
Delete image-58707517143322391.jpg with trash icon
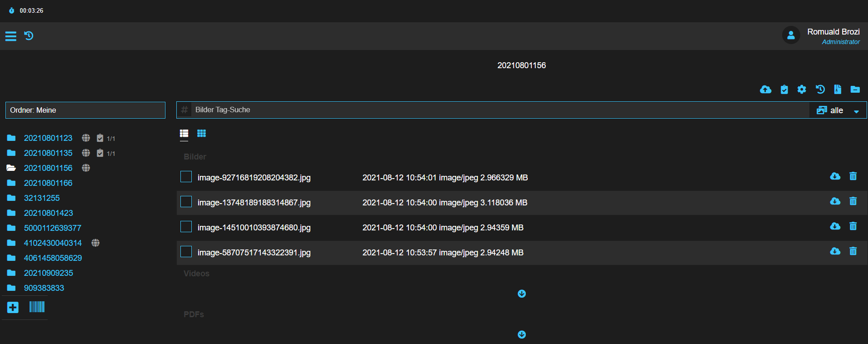tap(853, 251)
